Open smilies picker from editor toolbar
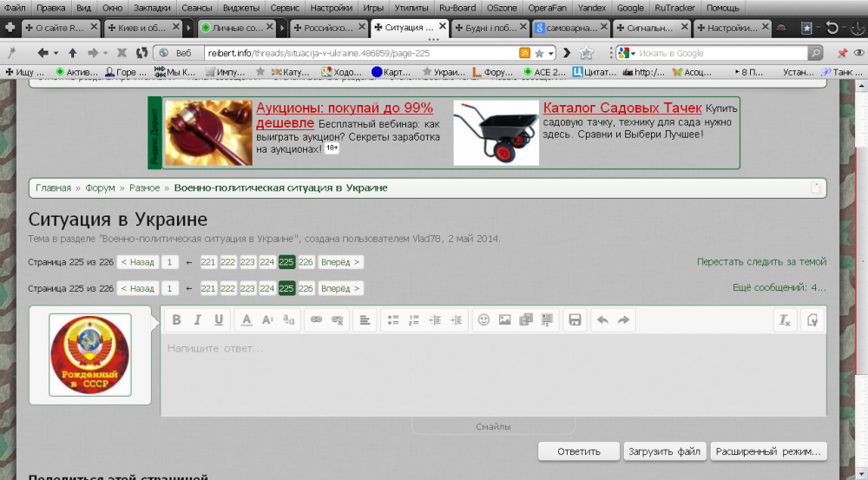 point(483,320)
